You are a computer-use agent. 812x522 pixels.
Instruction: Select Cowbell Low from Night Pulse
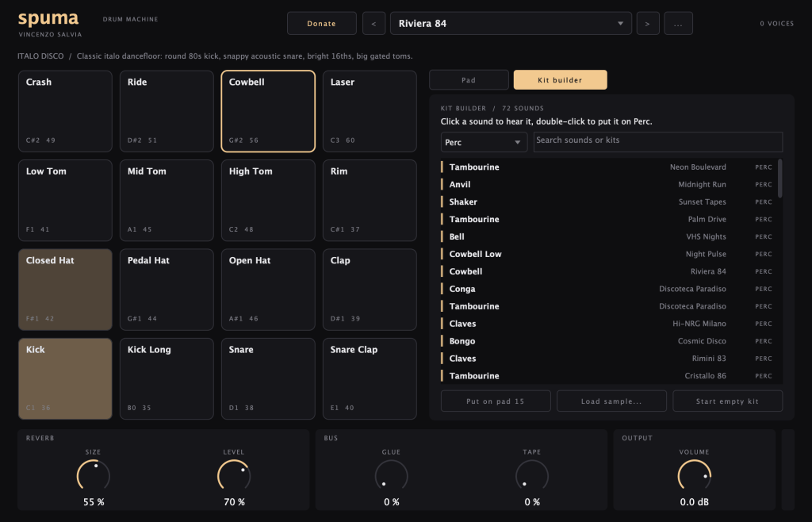(x=608, y=254)
